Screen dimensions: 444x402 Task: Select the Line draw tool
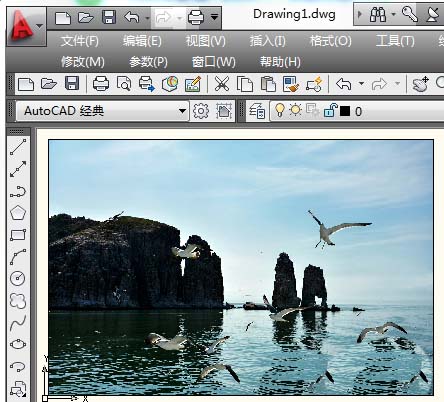tap(18, 147)
